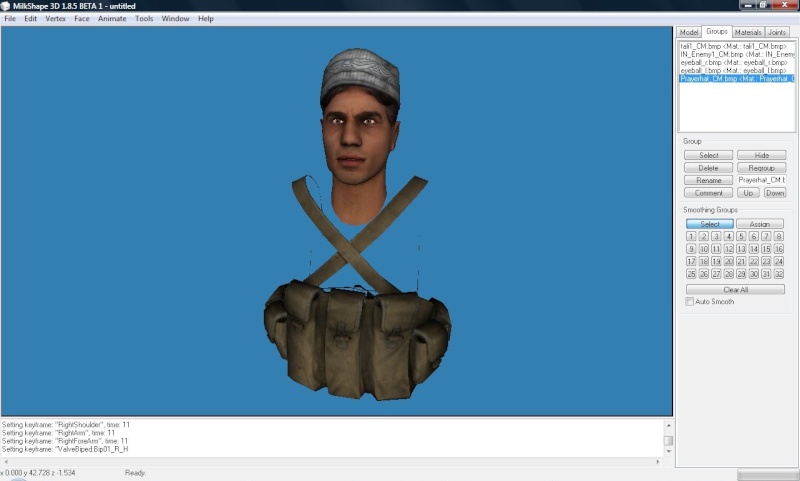
Task: Click the Smoothing Groups Select button
Action: click(710, 224)
